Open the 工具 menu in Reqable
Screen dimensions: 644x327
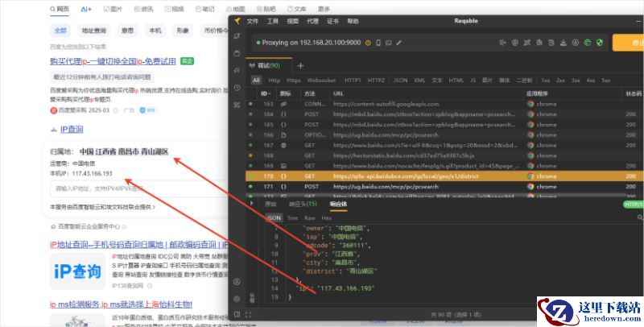(x=273, y=21)
